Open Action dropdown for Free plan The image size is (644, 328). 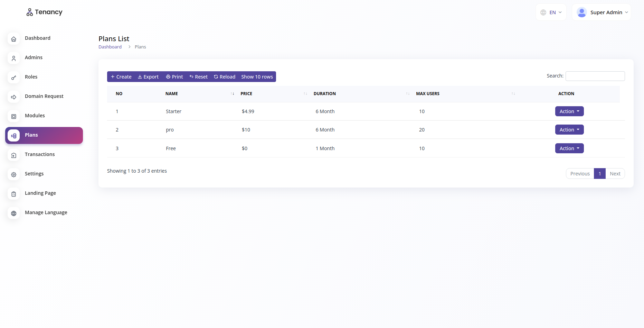(x=569, y=148)
